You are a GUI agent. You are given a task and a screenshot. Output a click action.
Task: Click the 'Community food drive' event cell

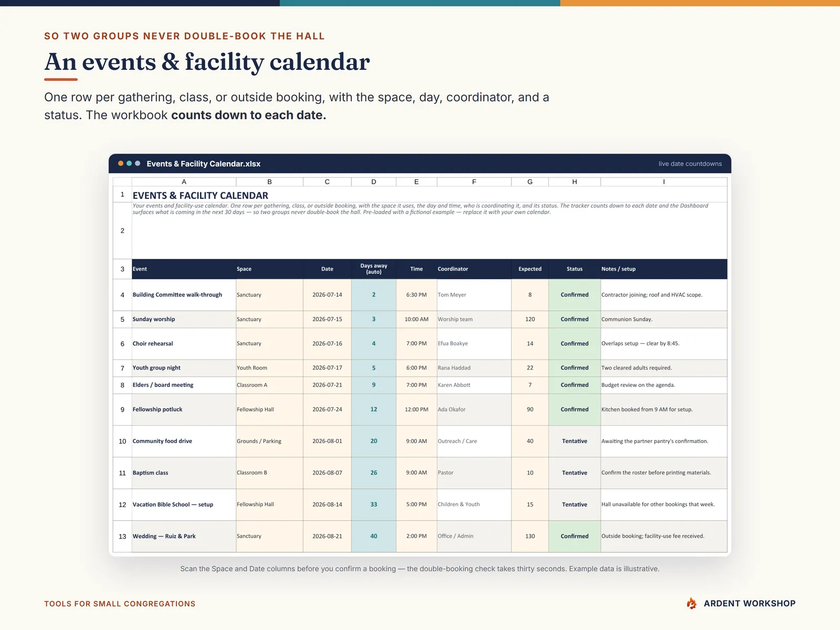point(184,442)
